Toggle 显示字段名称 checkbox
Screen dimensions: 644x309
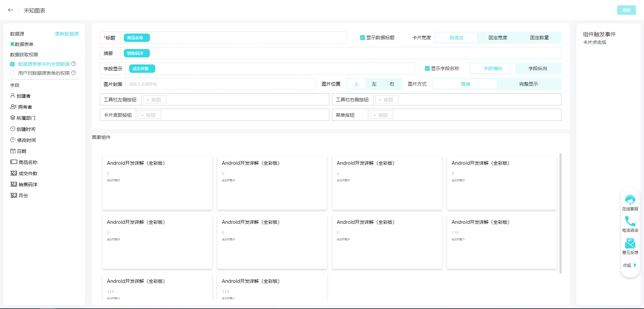(427, 68)
